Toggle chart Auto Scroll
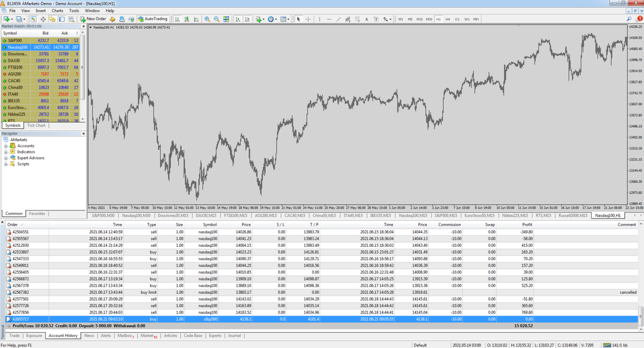This screenshot has height=348, width=644. (x=238, y=19)
